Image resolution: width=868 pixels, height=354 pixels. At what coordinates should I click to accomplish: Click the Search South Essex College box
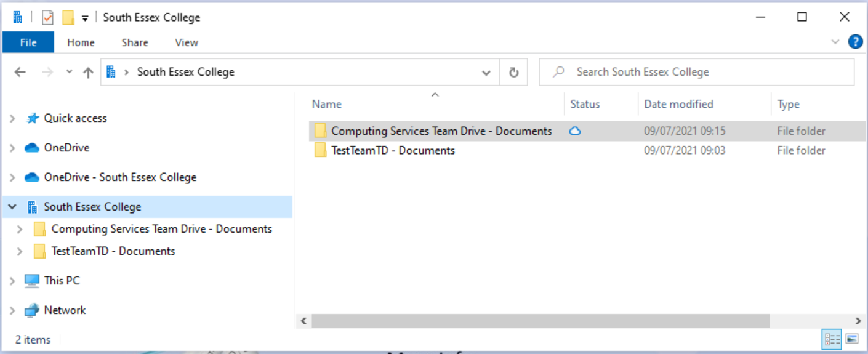pyautogui.click(x=696, y=72)
